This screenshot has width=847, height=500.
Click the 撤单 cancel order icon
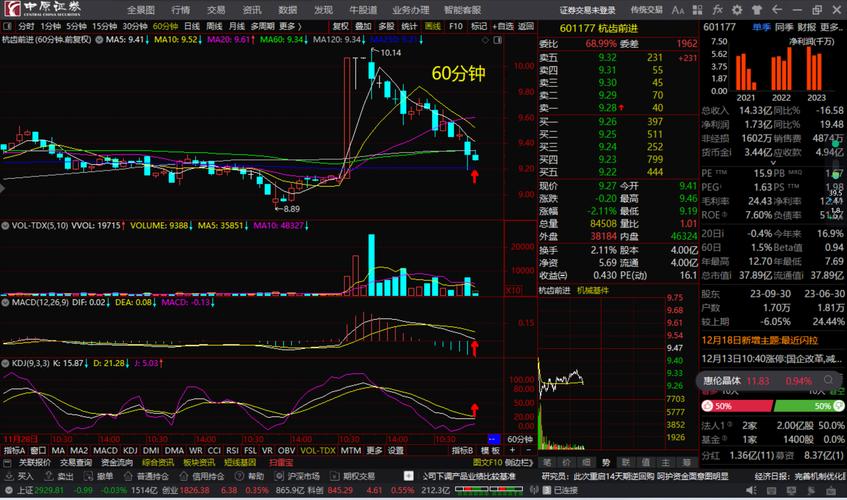[x=88, y=476]
